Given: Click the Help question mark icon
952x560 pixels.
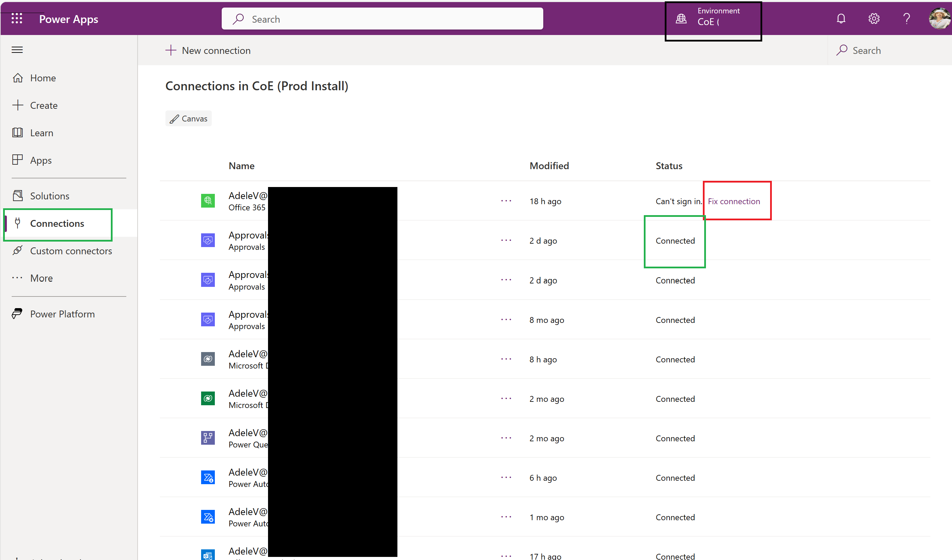Looking at the screenshot, I should click(x=907, y=18).
